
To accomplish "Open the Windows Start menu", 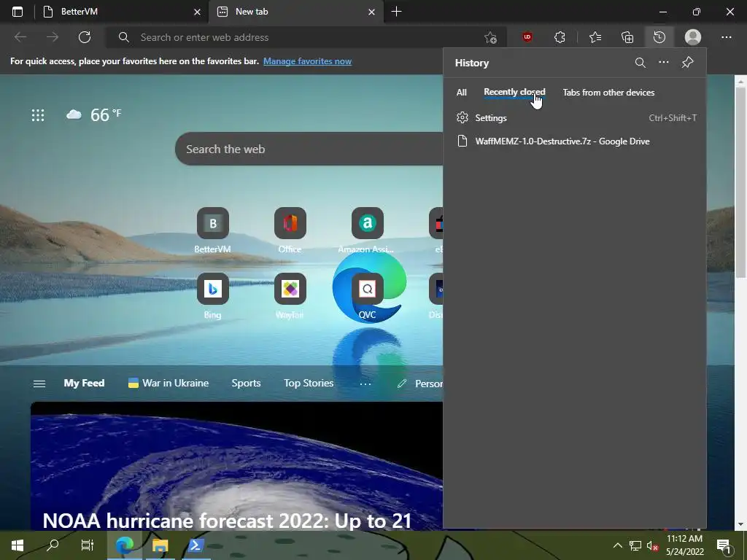I will pyautogui.click(x=18, y=545).
